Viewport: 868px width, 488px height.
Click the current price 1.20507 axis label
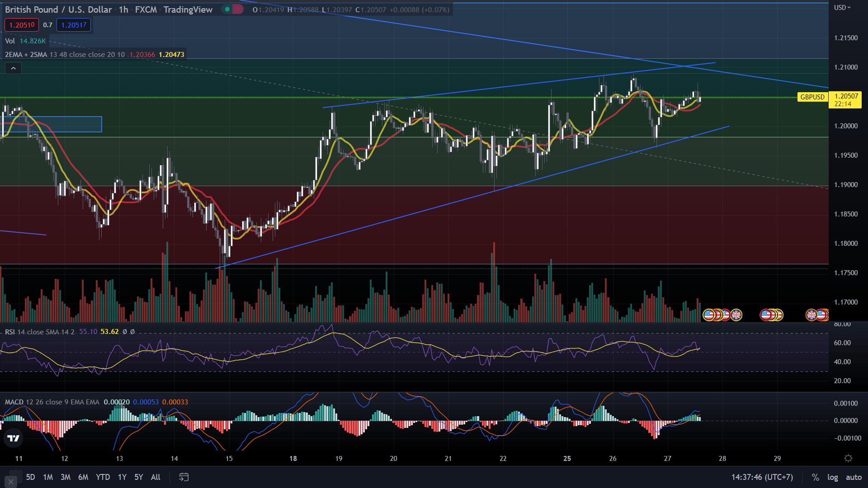click(x=846, y=99)
